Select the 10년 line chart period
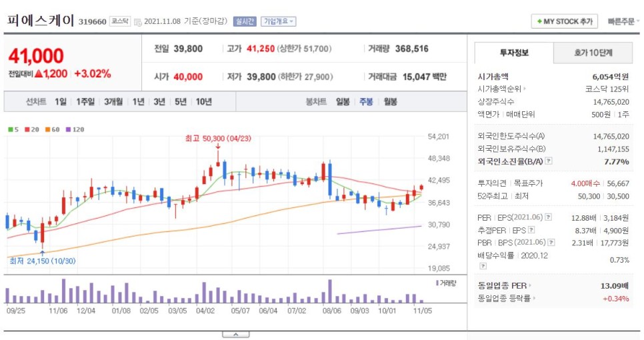Viewport: 644px width, 340px height. [204, 101]
